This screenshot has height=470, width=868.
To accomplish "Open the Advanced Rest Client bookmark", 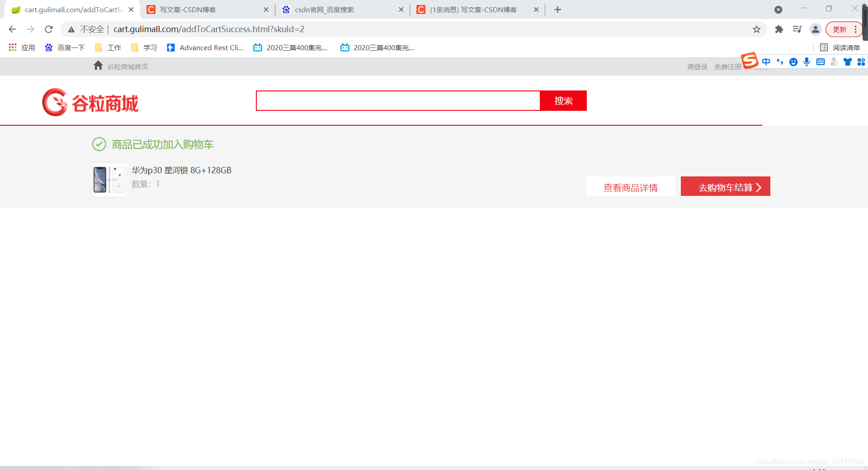I will click(205, 47).
